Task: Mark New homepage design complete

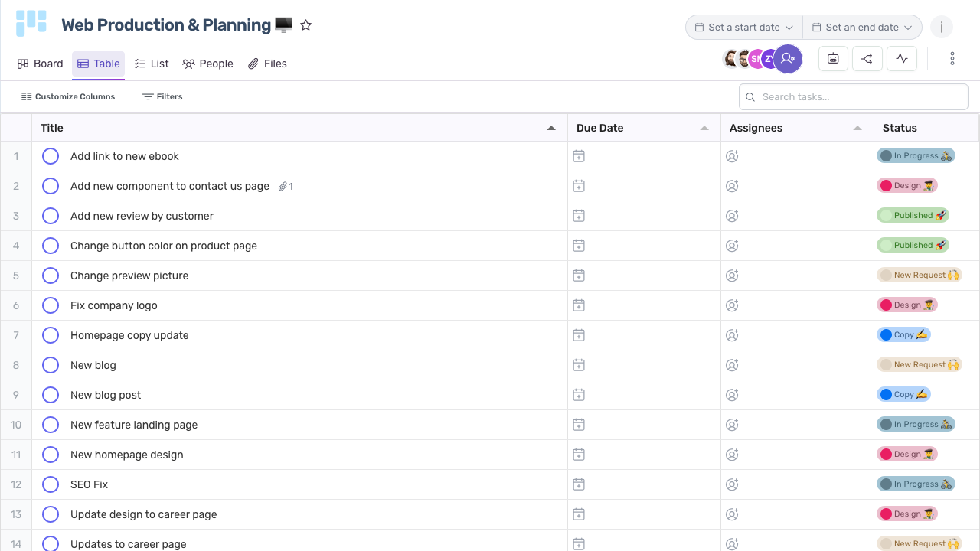Action: (x=51, y=455)
